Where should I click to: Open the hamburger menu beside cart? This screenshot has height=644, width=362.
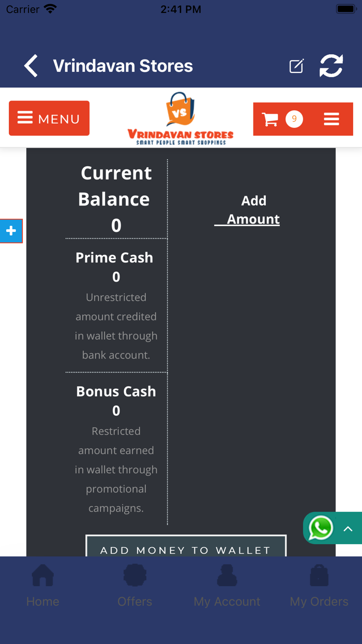331,120
